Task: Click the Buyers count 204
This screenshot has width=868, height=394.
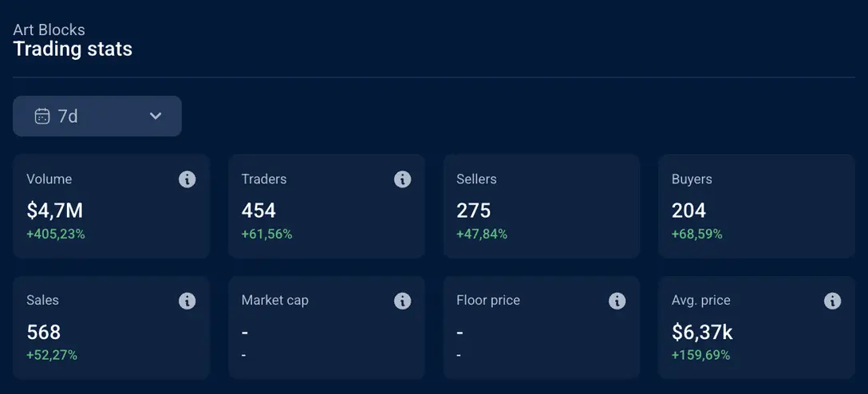Action: tap(688, 211)
